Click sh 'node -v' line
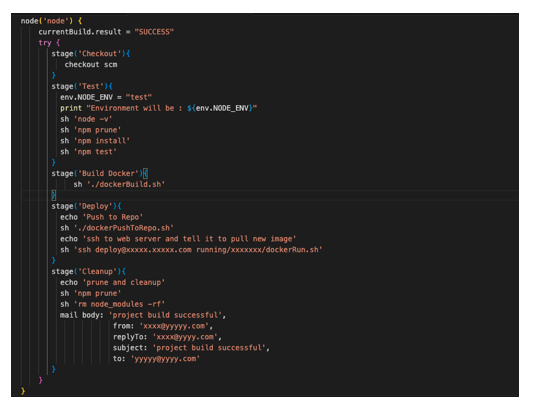Screen dimensions: 541x401 click(86, 119)
